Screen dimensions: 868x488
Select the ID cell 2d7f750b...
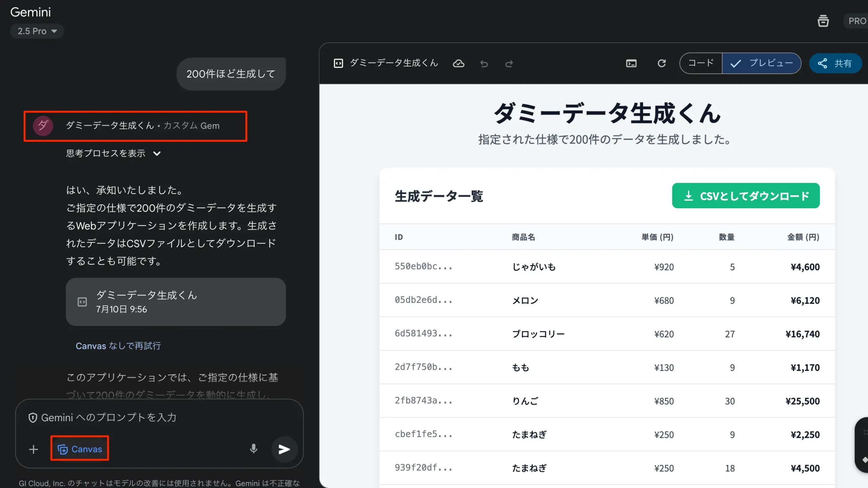click(423, 367)
